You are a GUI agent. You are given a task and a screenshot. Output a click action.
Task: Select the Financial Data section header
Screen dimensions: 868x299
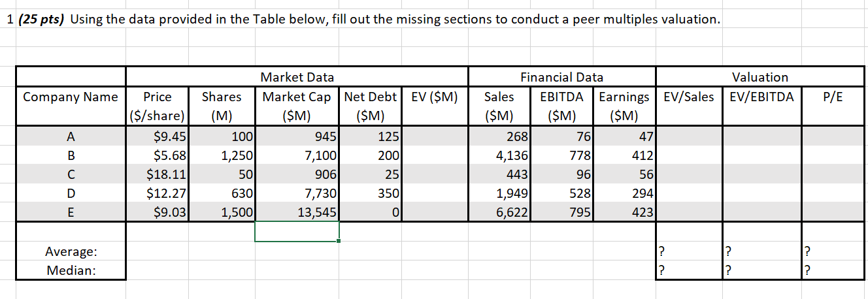click(x=561, y=78)
